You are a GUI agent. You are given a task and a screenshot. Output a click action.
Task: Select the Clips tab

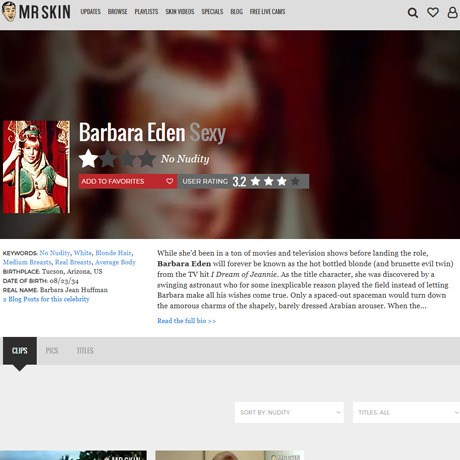(20, 351)
